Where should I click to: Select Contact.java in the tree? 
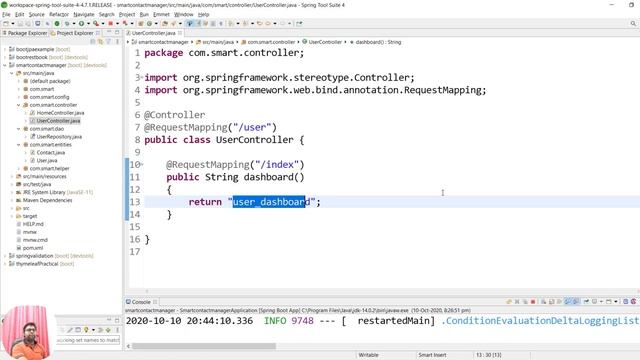51,152
